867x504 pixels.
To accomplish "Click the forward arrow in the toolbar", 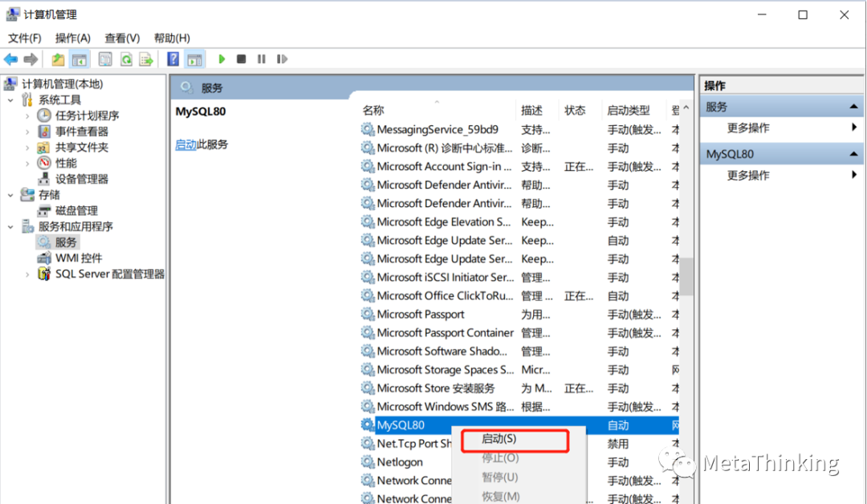I will point(31,59).
